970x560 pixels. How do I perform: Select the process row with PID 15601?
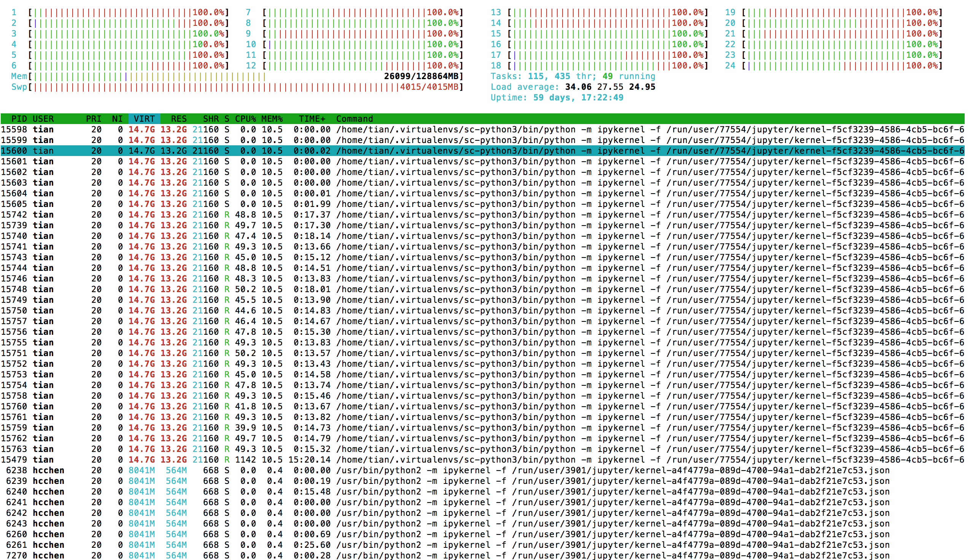click(x=482, y=162)
